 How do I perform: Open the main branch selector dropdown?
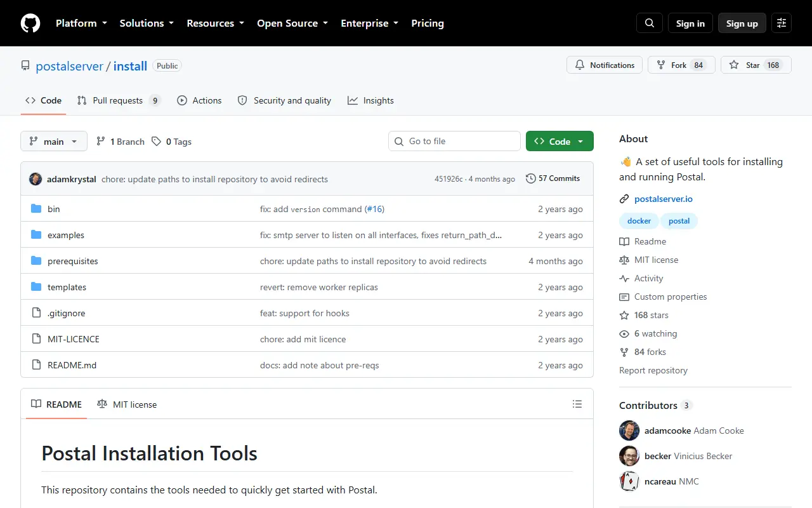[53, 141]
